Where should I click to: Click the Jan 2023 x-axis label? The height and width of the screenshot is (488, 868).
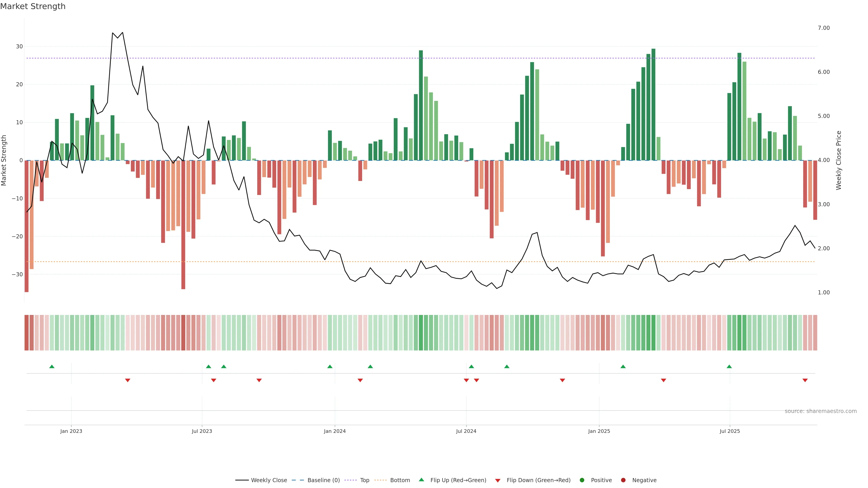(71, 431)
